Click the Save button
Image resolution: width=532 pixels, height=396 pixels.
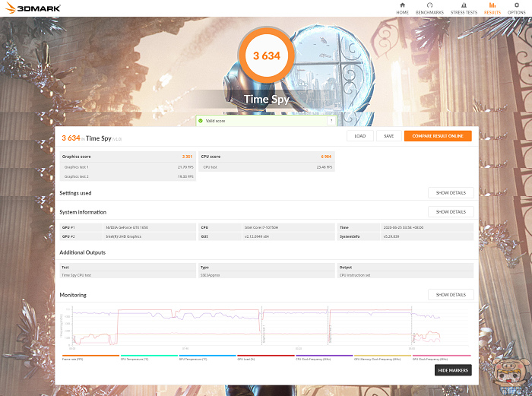point(388,136)
